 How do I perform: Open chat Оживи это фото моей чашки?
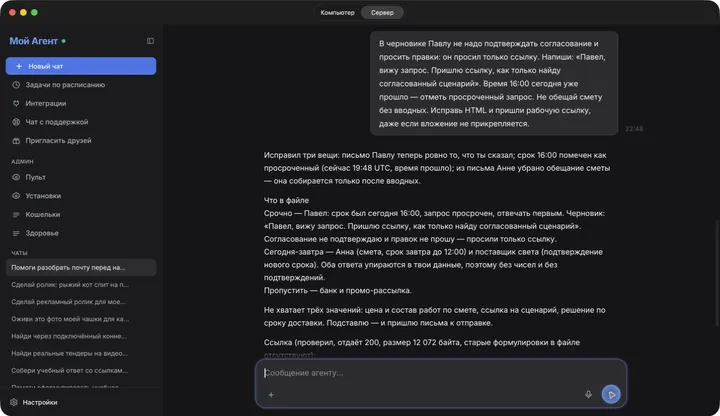(x=81, y=319)
